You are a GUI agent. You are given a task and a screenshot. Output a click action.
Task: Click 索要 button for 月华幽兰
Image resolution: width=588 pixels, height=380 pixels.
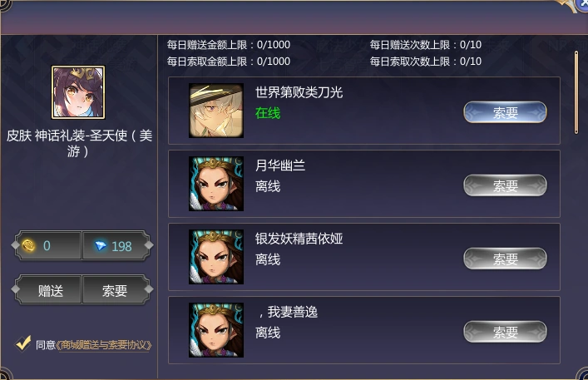[x=505, y=185]
